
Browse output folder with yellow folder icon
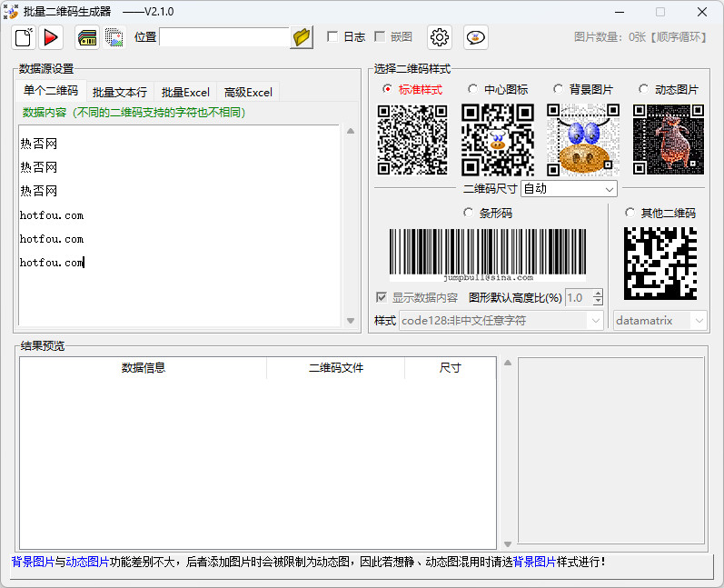click(x=302, y=37)
